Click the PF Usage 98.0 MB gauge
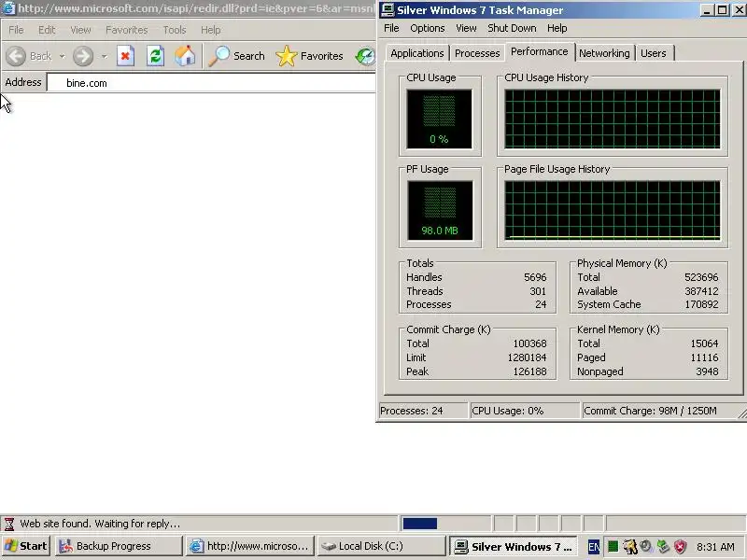Viewport: 747px width, 560px height. 440,211
